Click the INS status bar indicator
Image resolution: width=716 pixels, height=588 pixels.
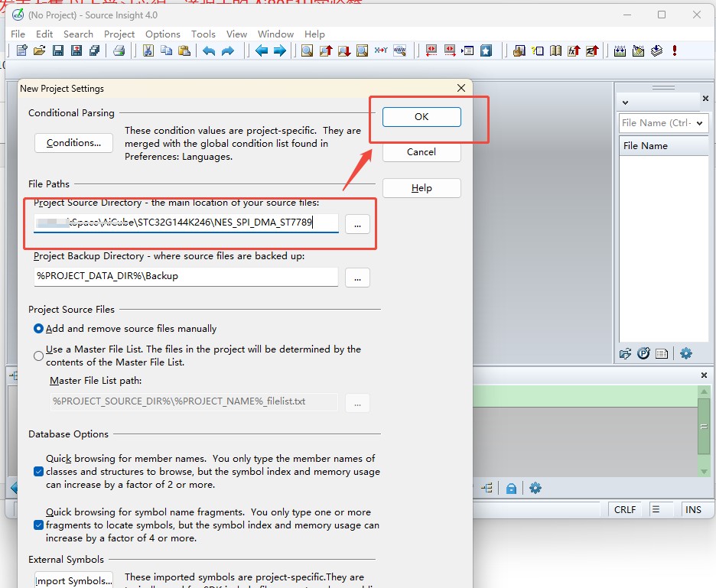tap(693, 509)
